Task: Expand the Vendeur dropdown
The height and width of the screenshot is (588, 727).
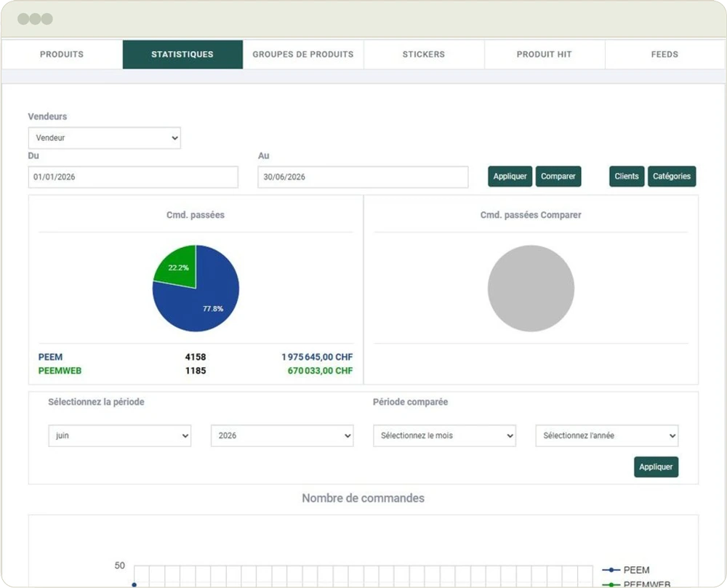Action: coord(104,138)
